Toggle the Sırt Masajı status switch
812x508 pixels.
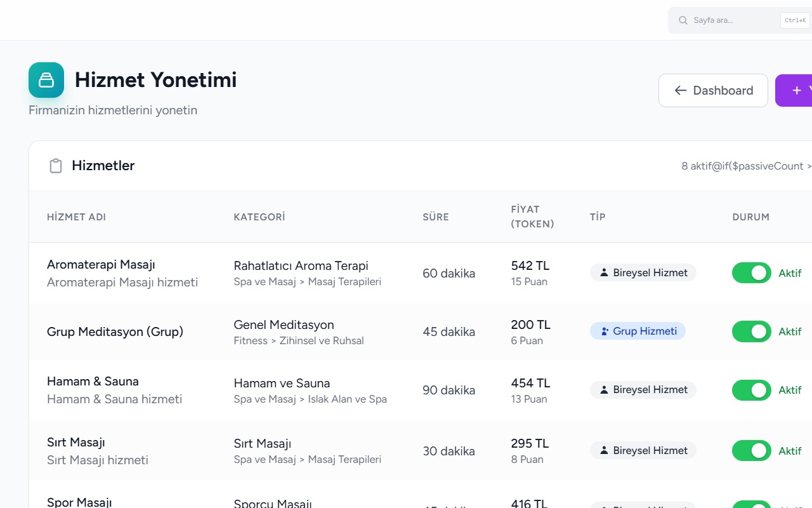[x=752, y=451]
